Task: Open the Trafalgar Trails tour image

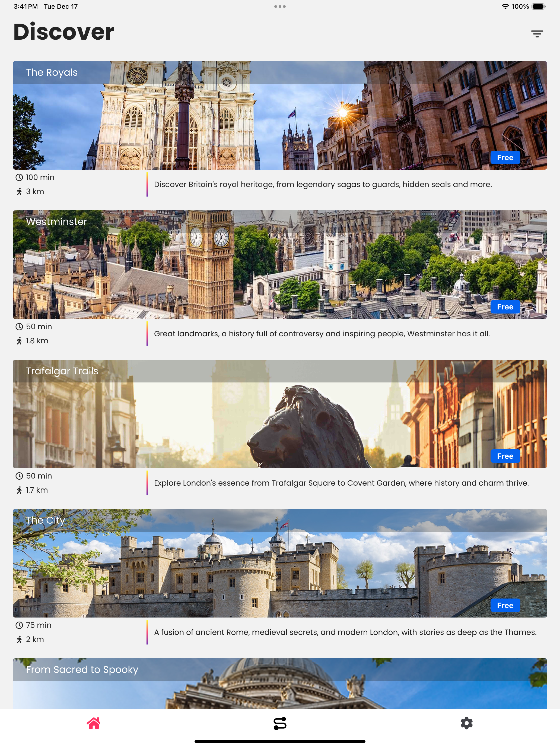Action: click(x=280, y=414)
